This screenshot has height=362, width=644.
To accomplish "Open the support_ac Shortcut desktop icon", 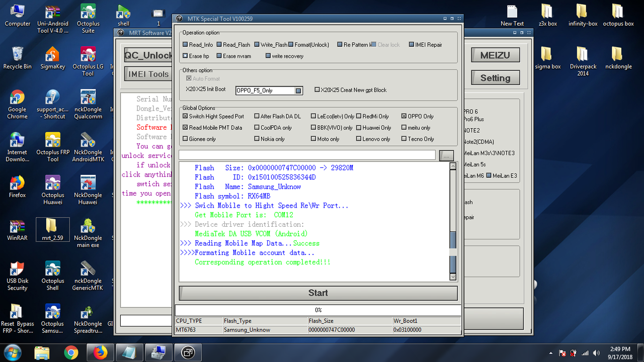I will coord(53,105).
